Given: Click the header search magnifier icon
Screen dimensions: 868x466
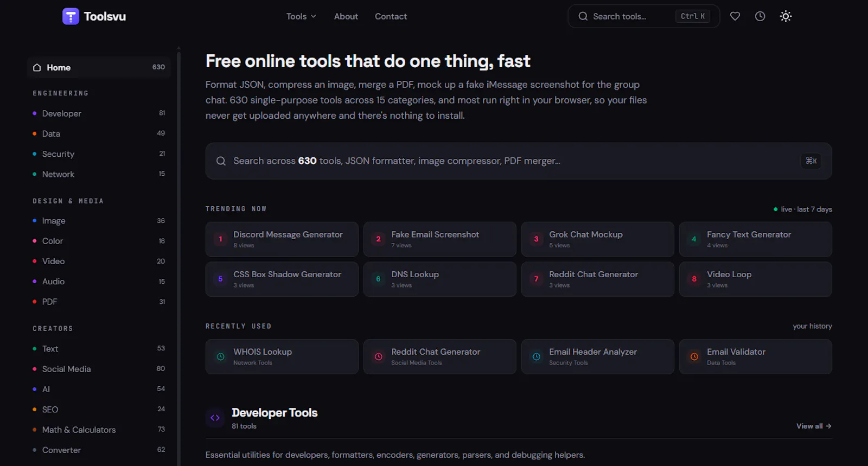Looking at the screenshot, I should click(583, 16).
